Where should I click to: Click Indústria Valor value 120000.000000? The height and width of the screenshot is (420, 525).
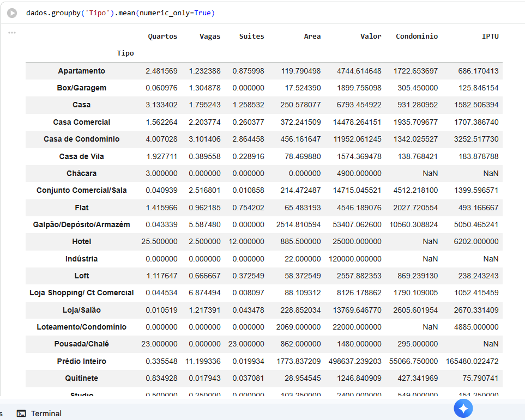(x=355, y=259)
